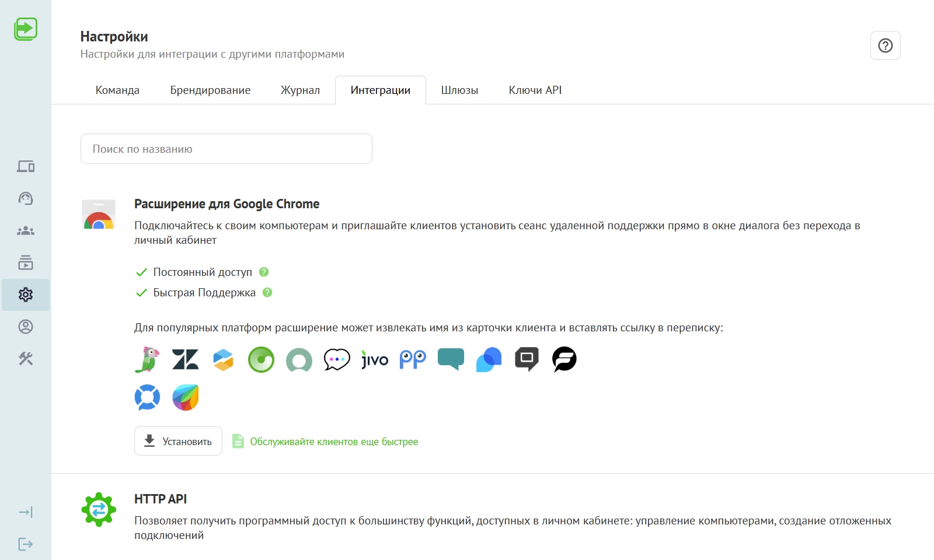This screenshot has height=560, width=934.
Task: Expand the sidebar with arrow icon
Action: tap(26, 512)
